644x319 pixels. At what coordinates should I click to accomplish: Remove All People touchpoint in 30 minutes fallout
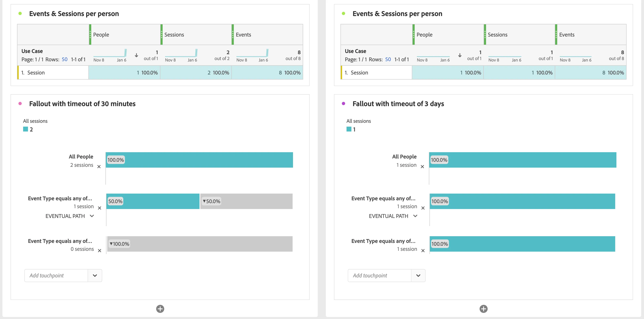pyautogui.click(x=99, y=167)
